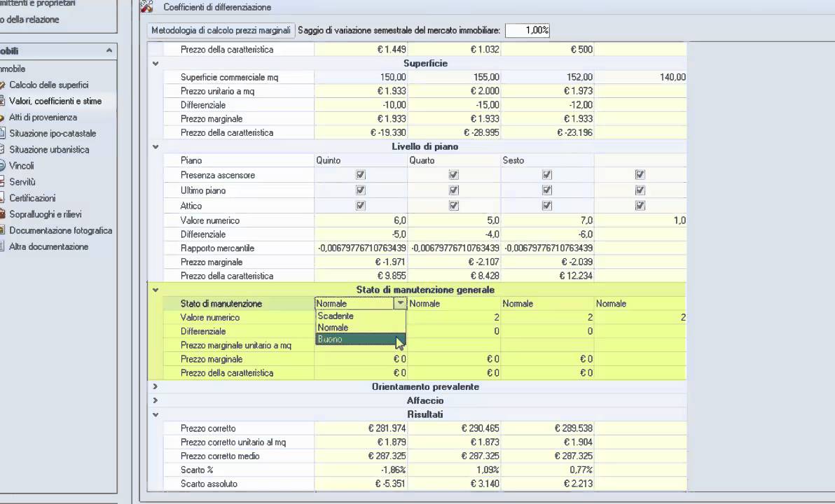This screenshot has width=835, height=504.
Task: Toggle Attico checkbox for Quarto column
Action: 454,205
